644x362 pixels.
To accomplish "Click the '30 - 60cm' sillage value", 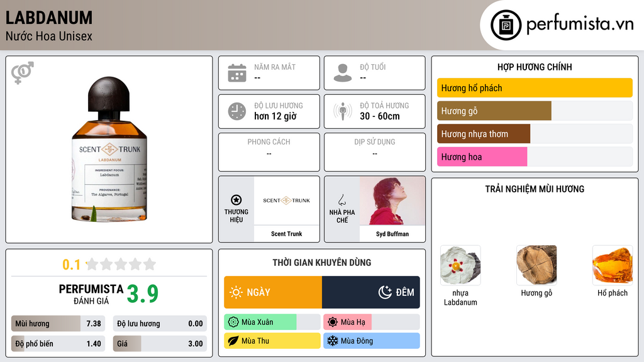I will [x=380, y=116].
